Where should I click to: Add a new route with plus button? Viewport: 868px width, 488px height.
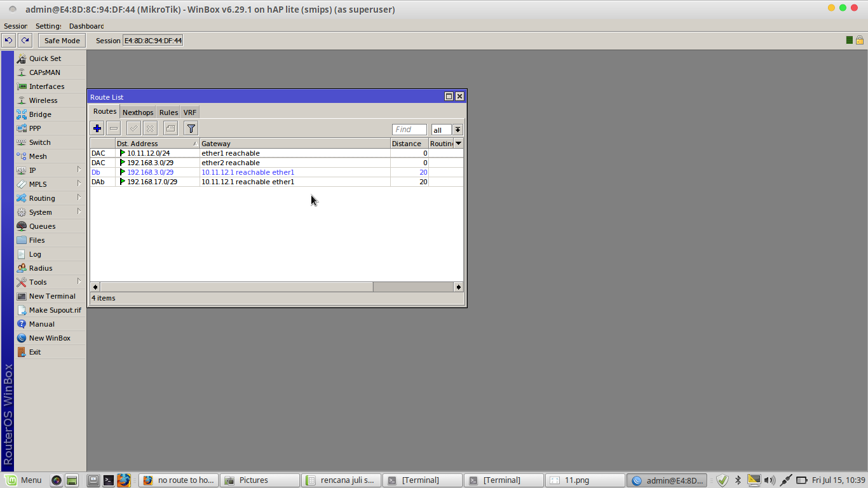[x=97, y=129]
